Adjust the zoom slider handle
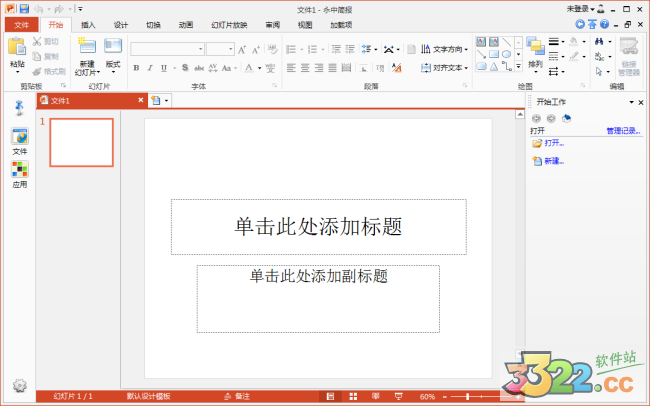Image resolution: width=650 pixels, height=406 pixels. point(468,397)
